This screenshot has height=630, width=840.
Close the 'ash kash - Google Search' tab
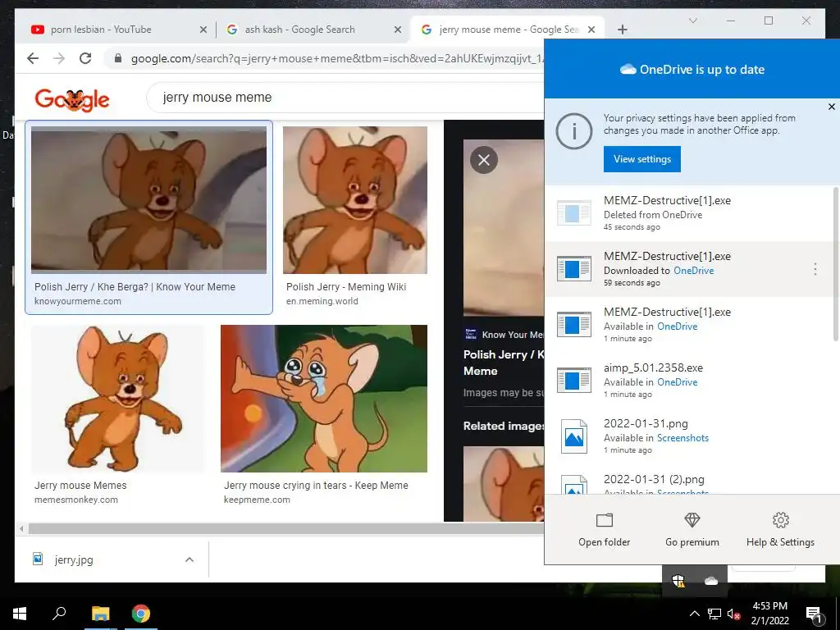coord(398,30)
